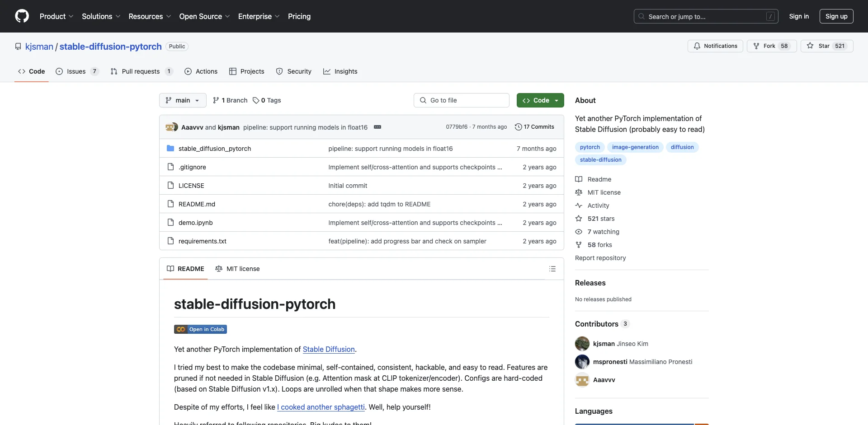Select the image-generation topic tag
Viewport: 868px width, 425px height.
coord(635,147)
